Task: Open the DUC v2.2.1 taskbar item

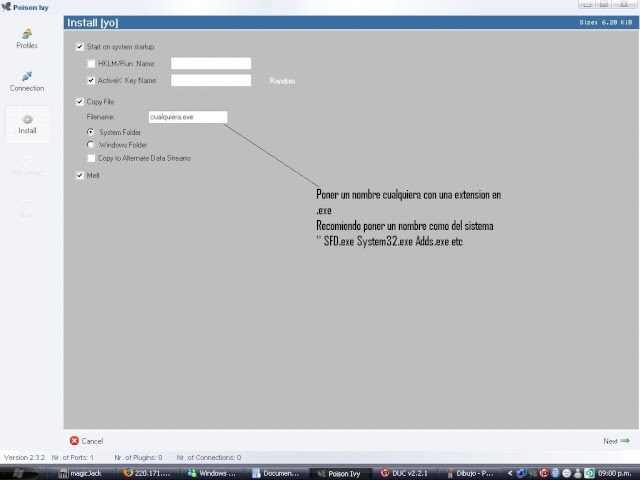Action: click(404, 473)
